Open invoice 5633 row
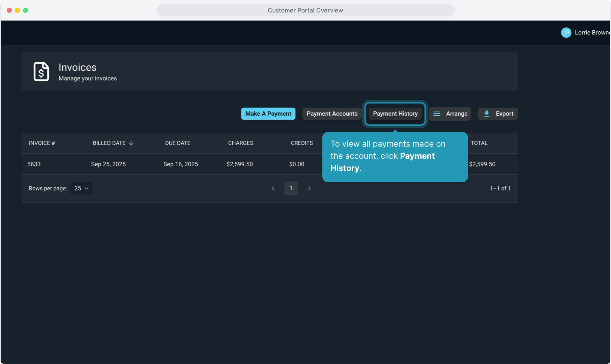 [34, 164]
